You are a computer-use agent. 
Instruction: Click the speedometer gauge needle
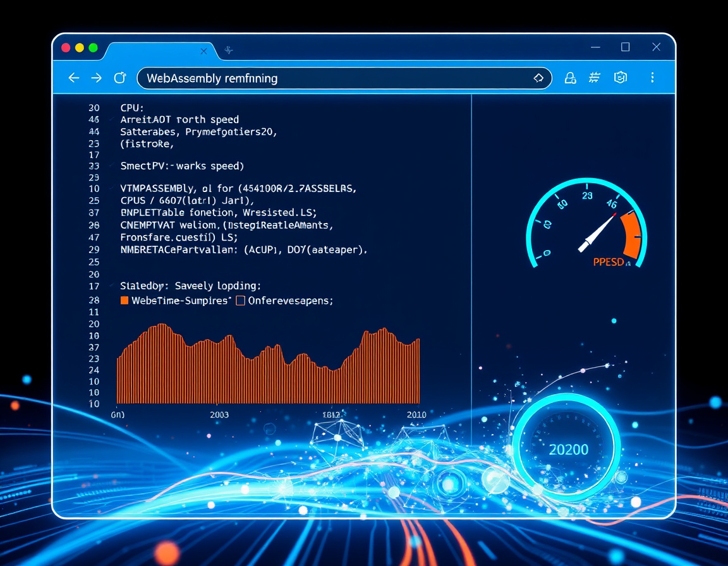(597, 232)
